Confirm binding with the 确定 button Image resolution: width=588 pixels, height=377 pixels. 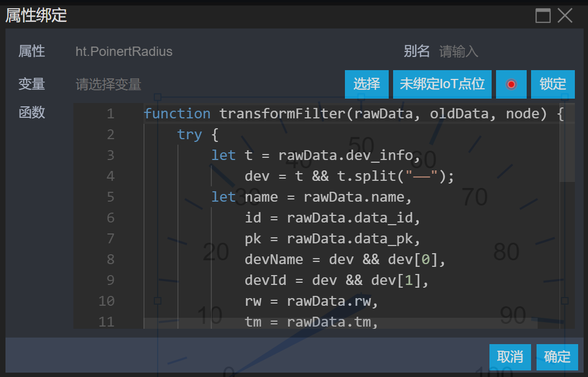coord(557,357)
